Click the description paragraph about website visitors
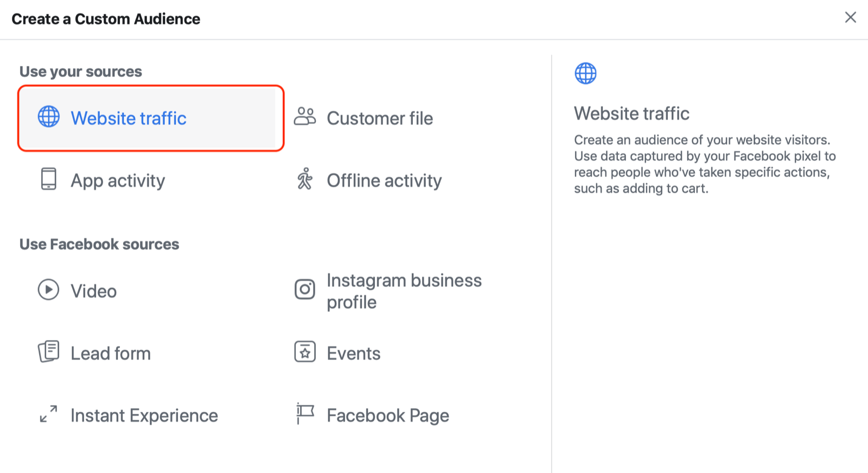 tap(705, 164)
